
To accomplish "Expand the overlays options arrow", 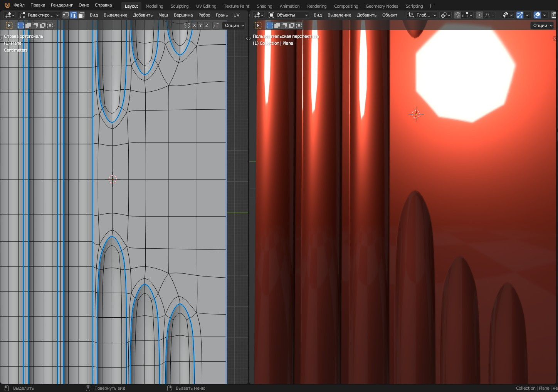I will (545, 15).
